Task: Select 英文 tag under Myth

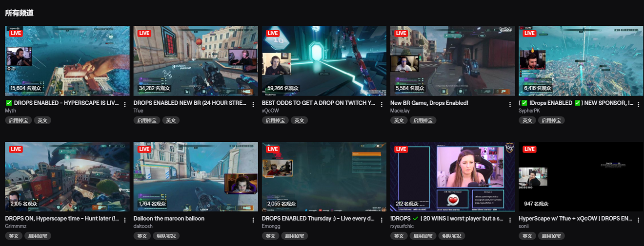Action: coord(42,120)
